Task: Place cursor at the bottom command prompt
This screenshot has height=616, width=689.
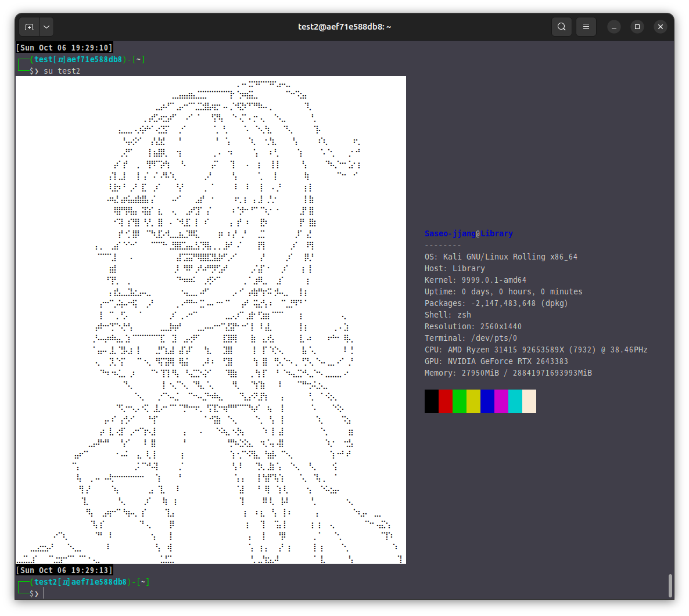Action: [x=44, y=593]
